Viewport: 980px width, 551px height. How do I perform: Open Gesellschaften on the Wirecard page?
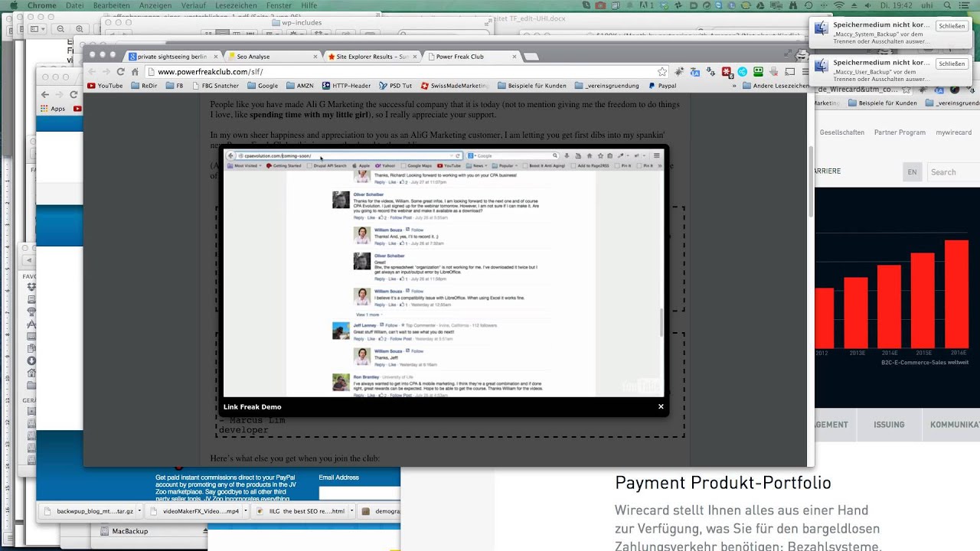click(842, 132)
